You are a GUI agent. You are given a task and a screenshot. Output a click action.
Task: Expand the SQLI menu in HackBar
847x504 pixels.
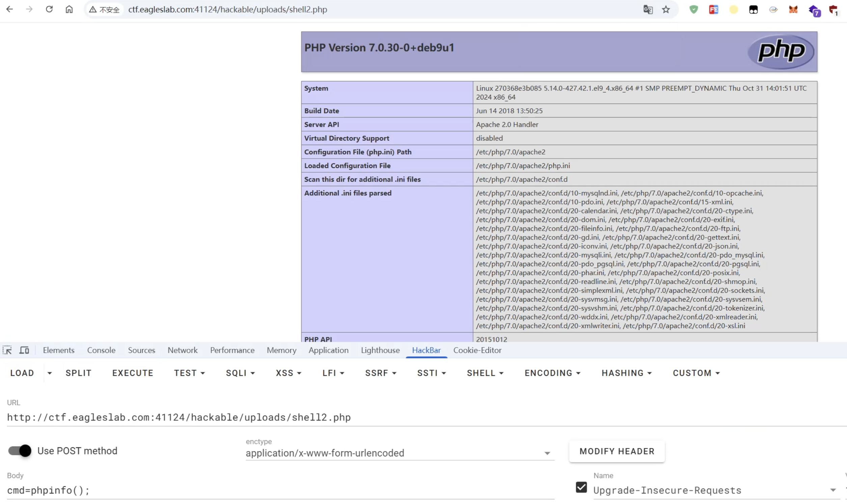(x=240, y=373)
